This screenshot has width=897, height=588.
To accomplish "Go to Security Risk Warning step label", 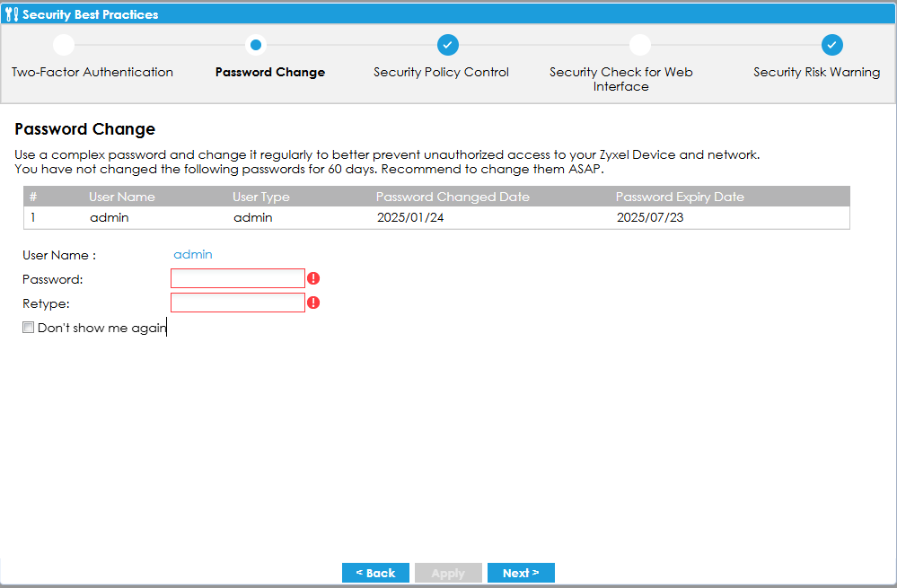I will (x=816, y=73).
